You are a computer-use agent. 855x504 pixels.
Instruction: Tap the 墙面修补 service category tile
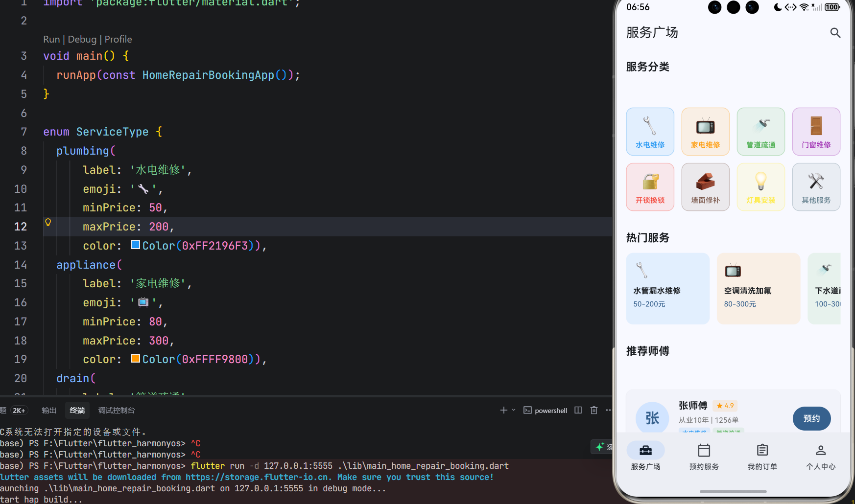tap(705, 186)
